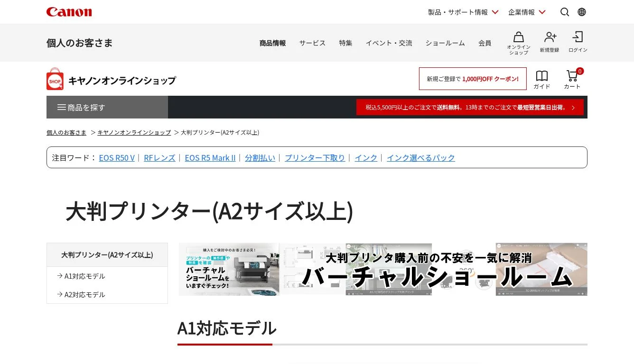Open the EOS R5 Mark II keyword link
634x364 pixels.
[210, 158]
